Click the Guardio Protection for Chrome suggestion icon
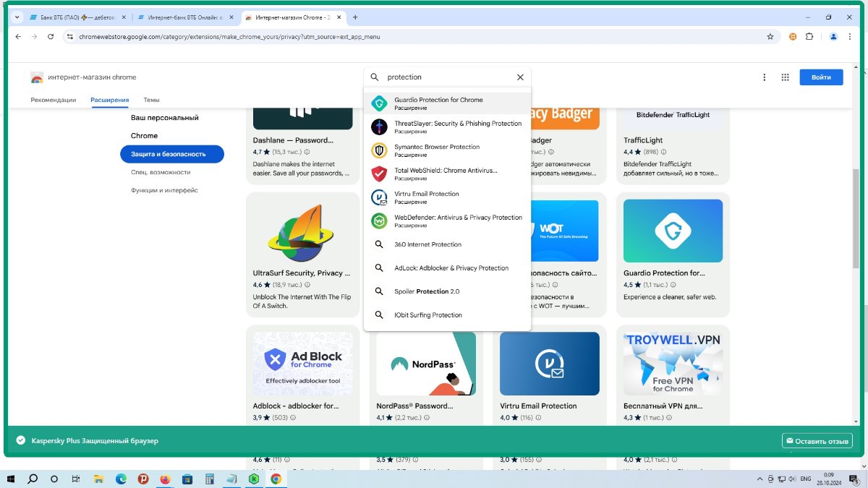 tap(379, 103)
